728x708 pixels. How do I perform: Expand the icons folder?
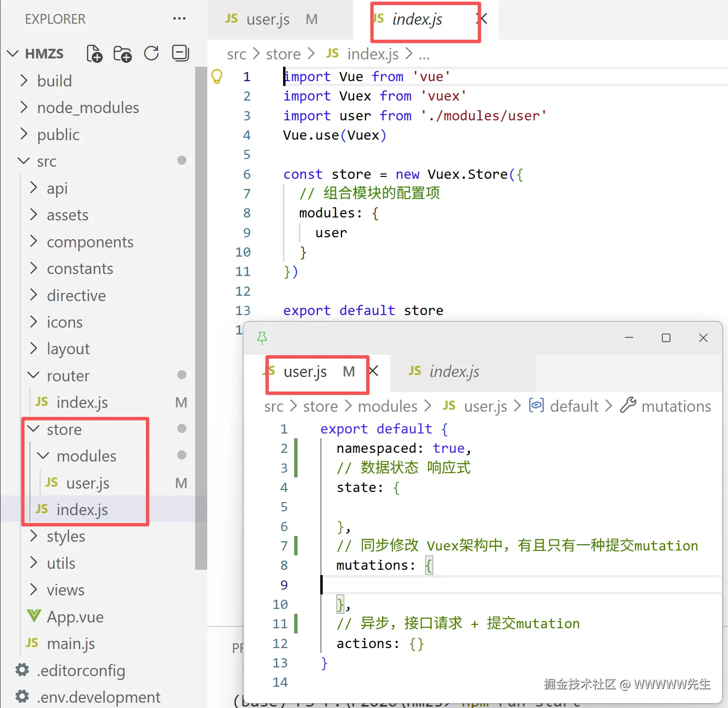pyautogui.click(x=33, y=322)
